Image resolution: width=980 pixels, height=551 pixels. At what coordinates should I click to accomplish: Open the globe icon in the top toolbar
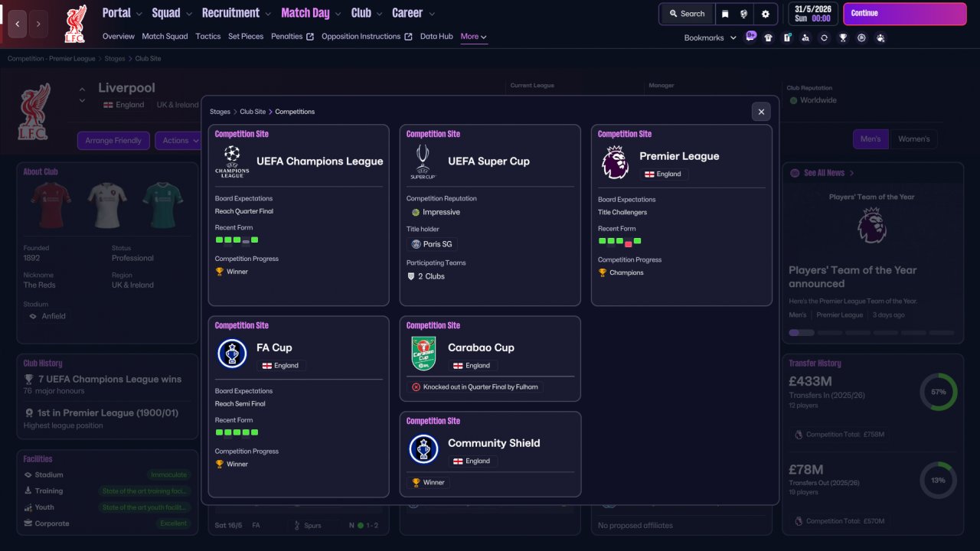[x=744, y=14]
